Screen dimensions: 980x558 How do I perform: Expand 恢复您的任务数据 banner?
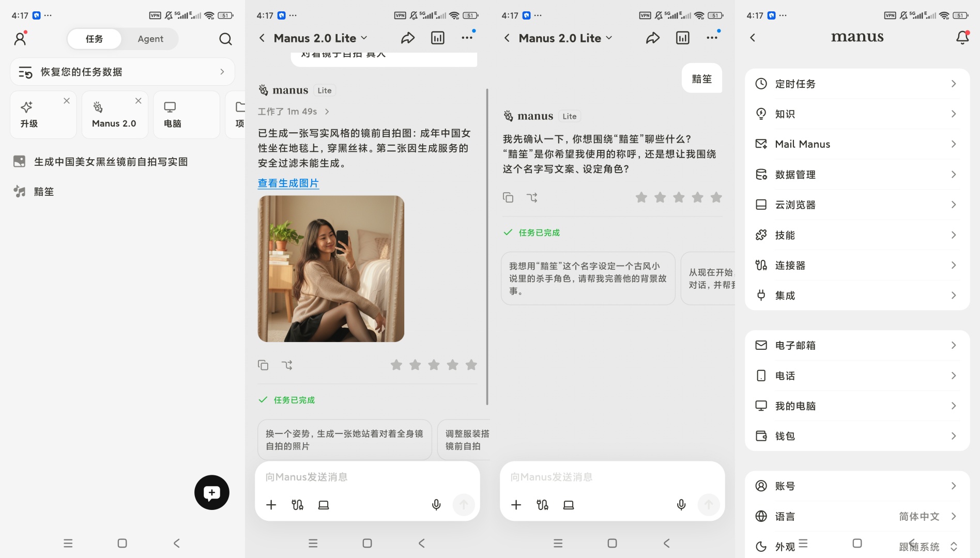click(x=122, y=72)
